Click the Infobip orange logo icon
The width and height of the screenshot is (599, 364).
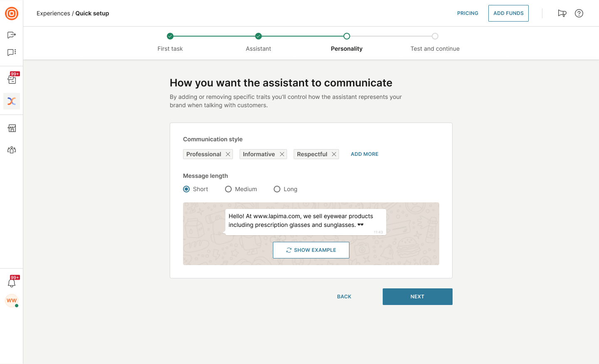(12, 13)
